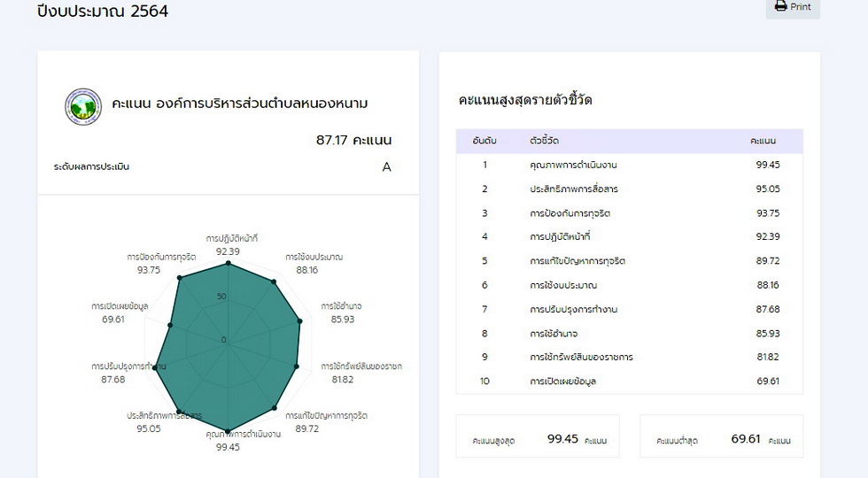Select table row การใช้อำนาจ
Screen dimensions: 868x478
pyautogui.click(x=630, y=334)
